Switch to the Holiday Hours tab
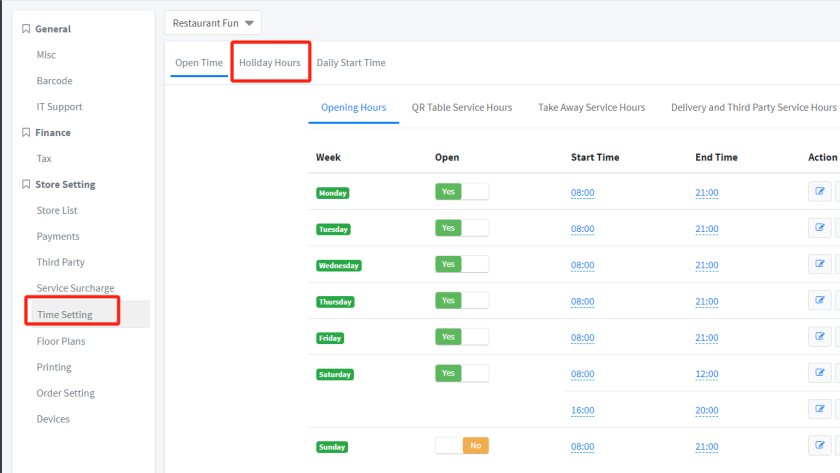840x473 pixels. pos(269,63)
